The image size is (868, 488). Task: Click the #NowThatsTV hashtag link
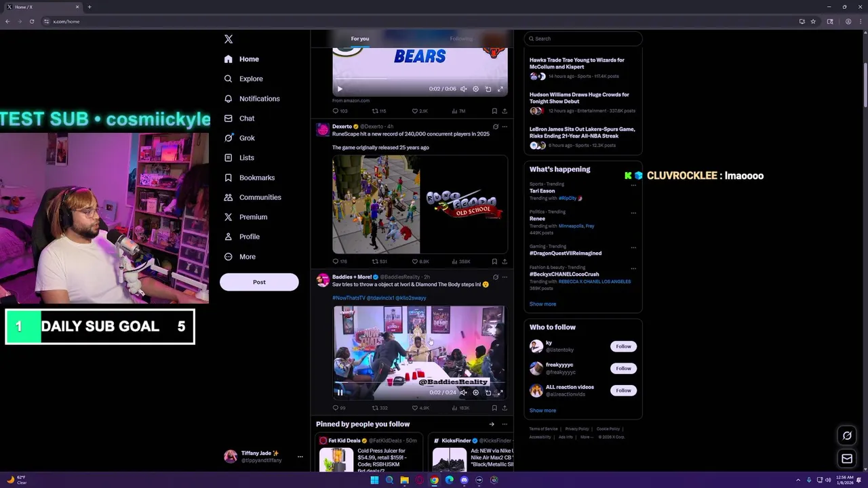(x=349, y=298)
